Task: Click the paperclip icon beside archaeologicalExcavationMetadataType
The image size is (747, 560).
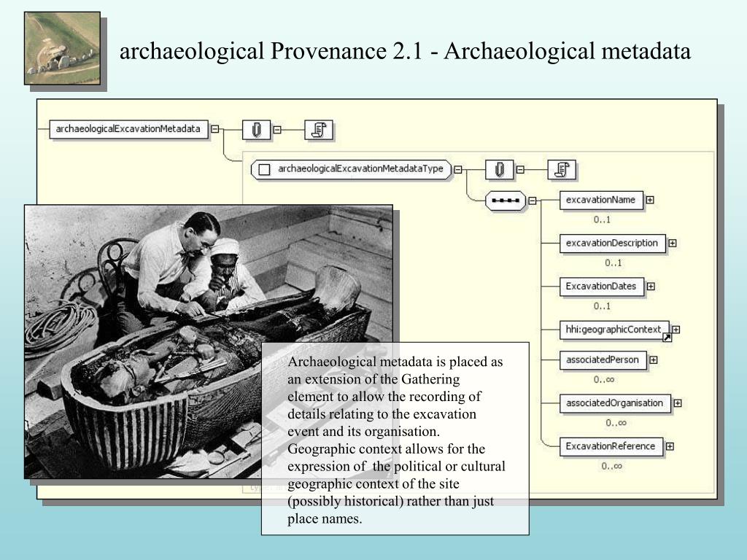Action: coord(499,169)
